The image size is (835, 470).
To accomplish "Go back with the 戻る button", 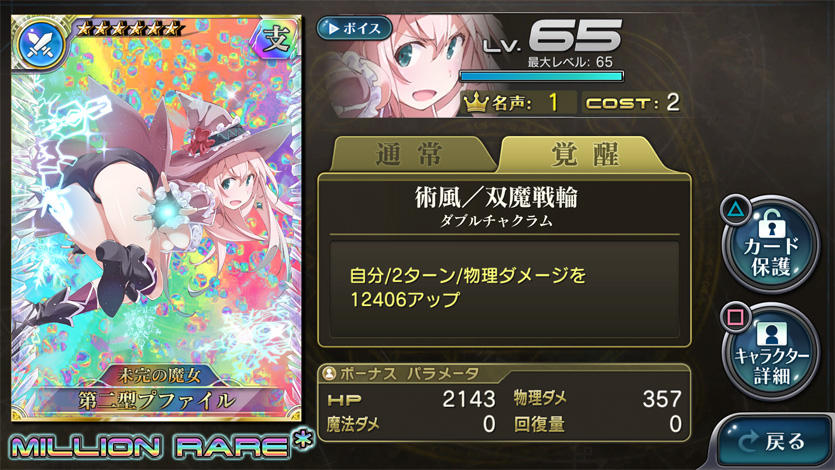I will tap(772, 442).
